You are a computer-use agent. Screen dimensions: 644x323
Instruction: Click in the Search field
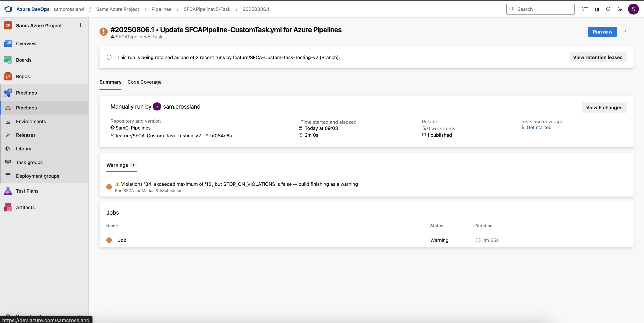(540, 9)
